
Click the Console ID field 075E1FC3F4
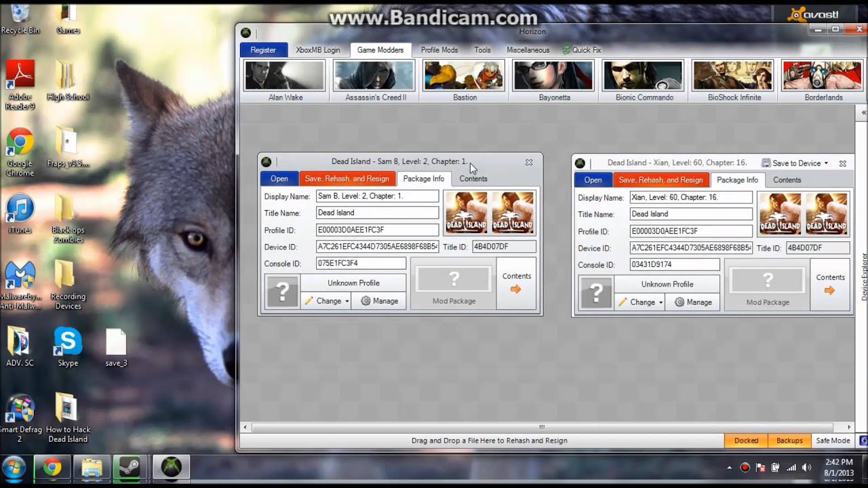click(x=361, y=264)
